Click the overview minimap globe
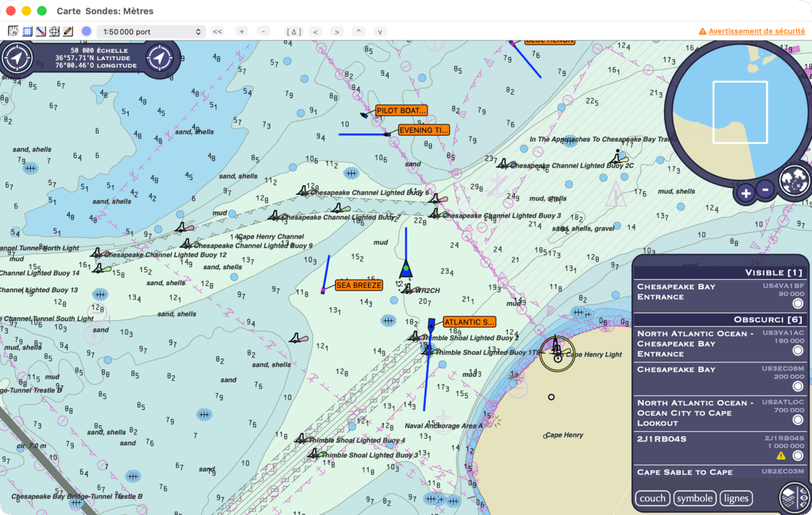This screenshot has width=812, height=515. tap(740, 112)
